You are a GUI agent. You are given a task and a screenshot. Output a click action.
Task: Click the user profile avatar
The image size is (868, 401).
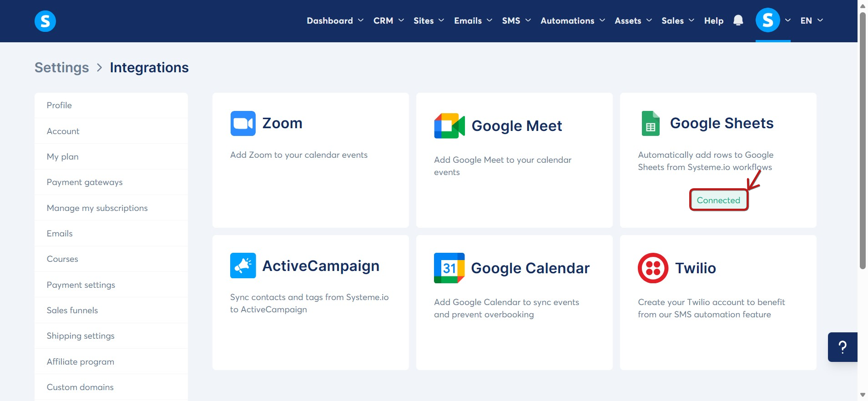click(767, 20)
